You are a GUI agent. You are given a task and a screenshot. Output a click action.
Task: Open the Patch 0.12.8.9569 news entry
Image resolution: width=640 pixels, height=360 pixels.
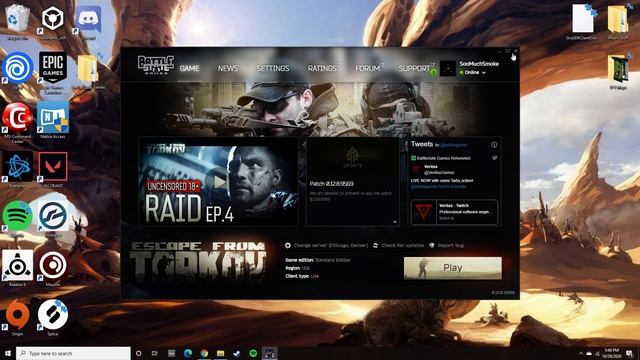331,184
